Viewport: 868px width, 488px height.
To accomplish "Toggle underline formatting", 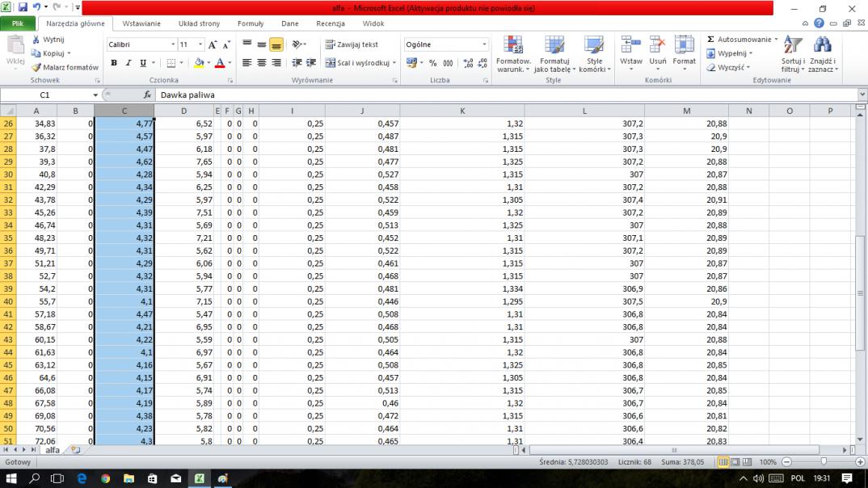I will pos(143,63).
